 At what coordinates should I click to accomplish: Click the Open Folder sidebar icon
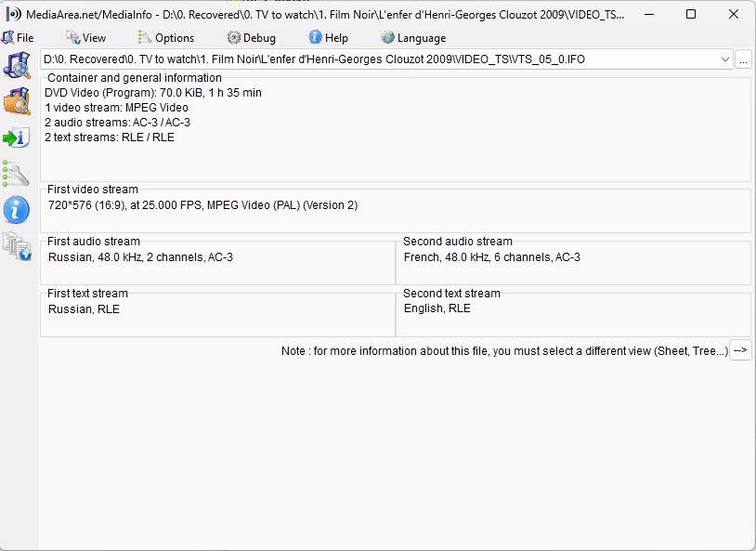(x=17, y=101)
